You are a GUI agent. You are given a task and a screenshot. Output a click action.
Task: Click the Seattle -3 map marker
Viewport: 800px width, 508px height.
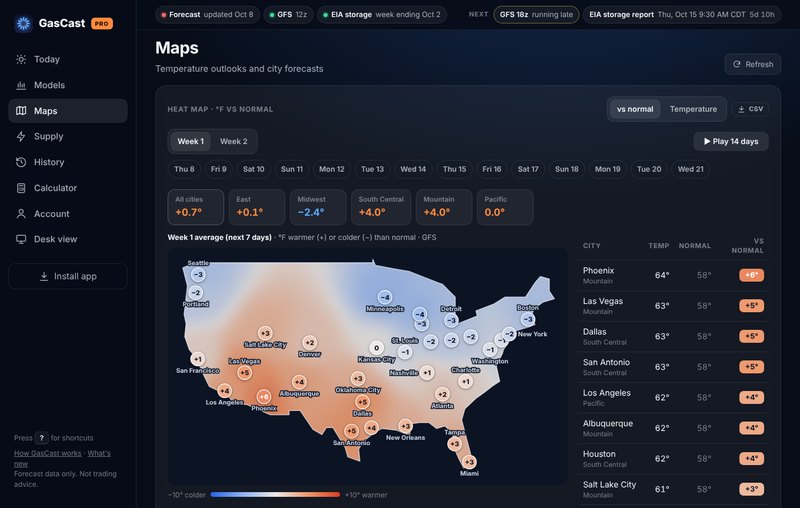click(x=198, y=274)
